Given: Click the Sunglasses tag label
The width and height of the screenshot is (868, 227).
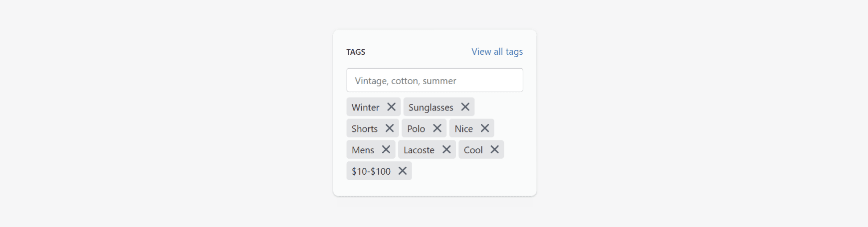Looking at the screenshot, I should click(431, 108).
